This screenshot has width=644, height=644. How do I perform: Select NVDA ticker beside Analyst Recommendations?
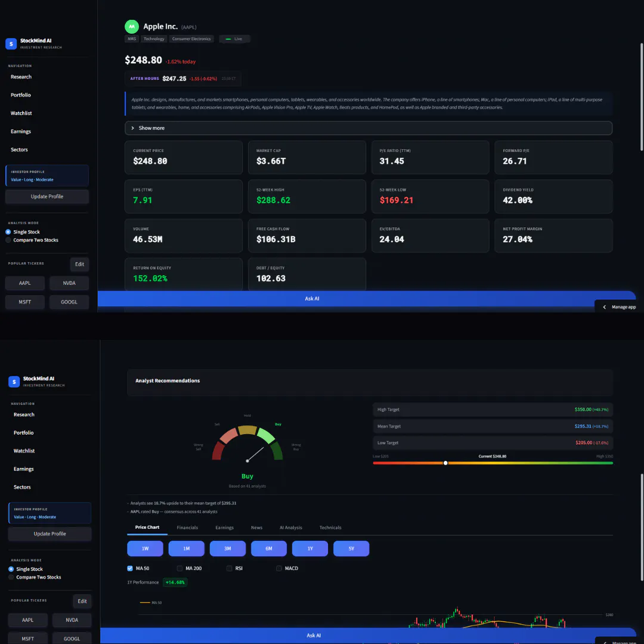point(72,620)
